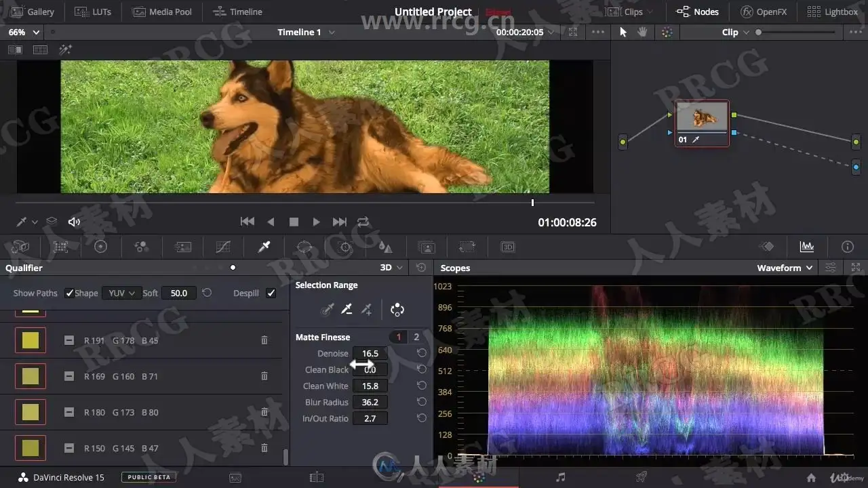Select the R 169 G 160 B 71 swatch

click(31, 376)
